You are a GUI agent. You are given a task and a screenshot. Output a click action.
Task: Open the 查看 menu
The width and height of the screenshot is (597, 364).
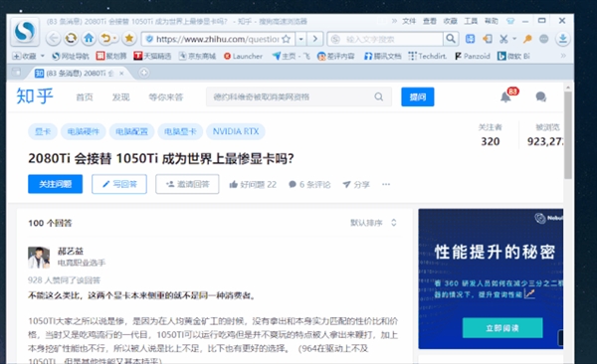[430, 21]
